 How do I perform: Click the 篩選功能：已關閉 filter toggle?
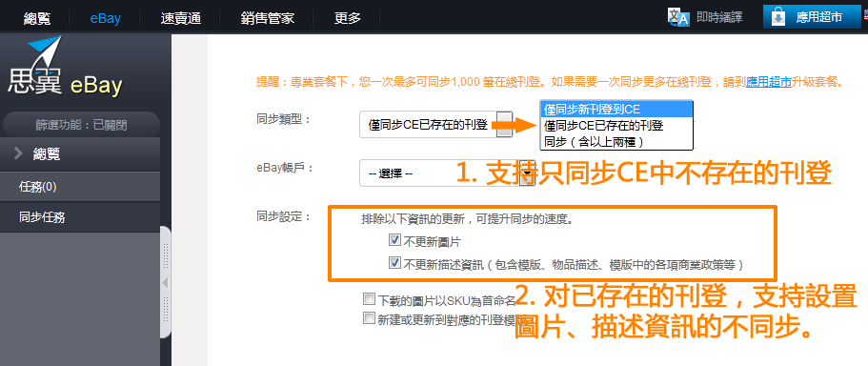pyautogui.click(x=81, y=125)
